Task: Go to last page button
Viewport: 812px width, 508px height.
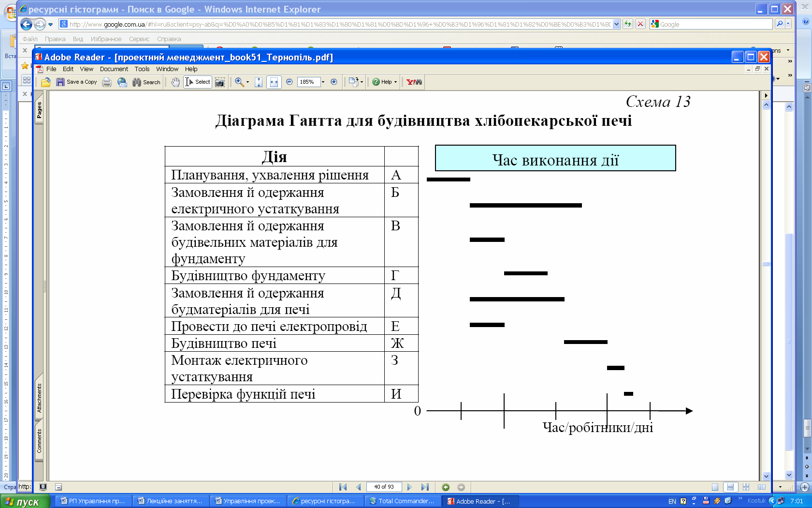Action: pos(425,487)
